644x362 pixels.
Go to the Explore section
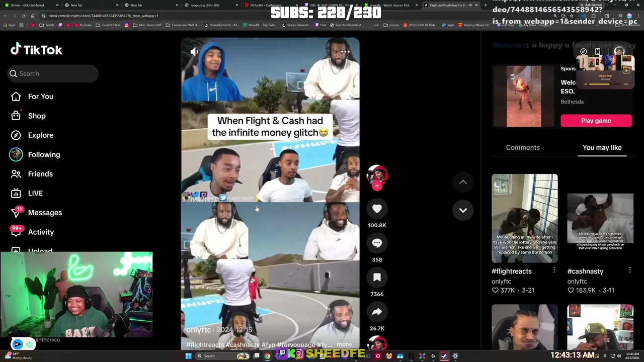click(x=32, y=135)
